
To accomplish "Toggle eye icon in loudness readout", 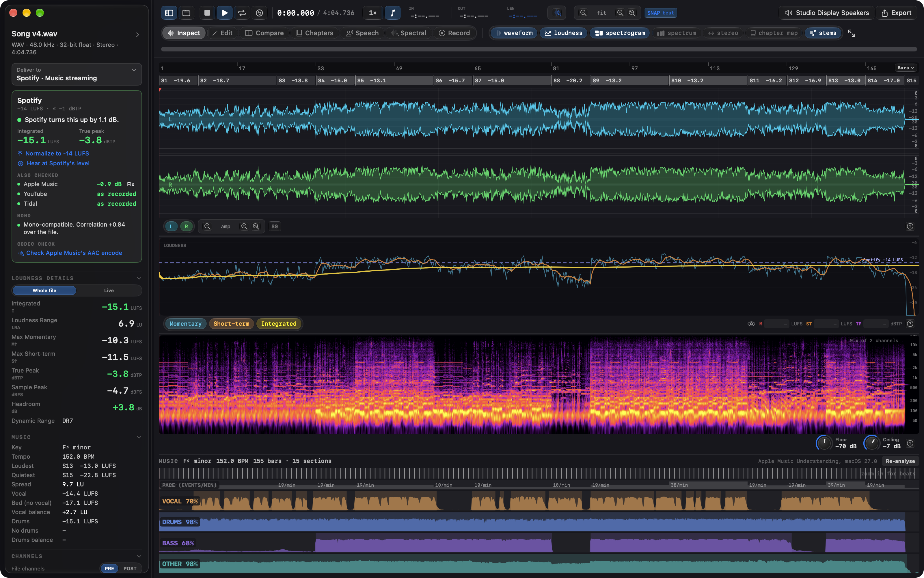I will pyautogui.click(x=751, y=324).
